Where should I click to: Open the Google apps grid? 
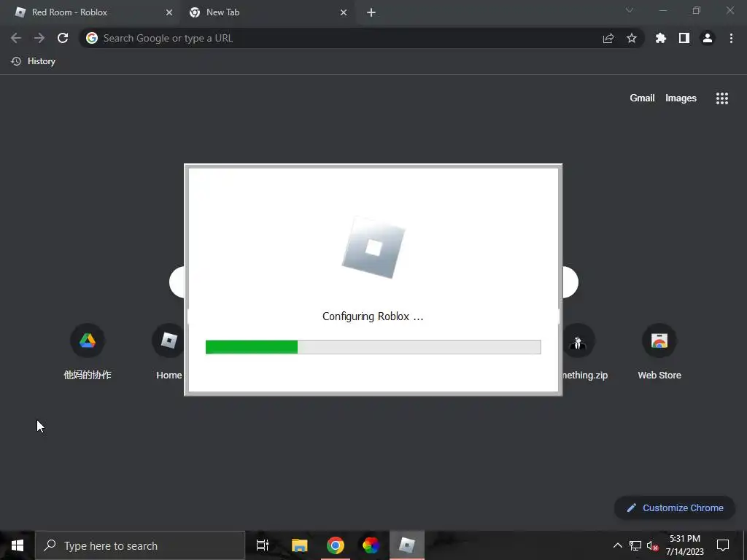pos(722,98)
